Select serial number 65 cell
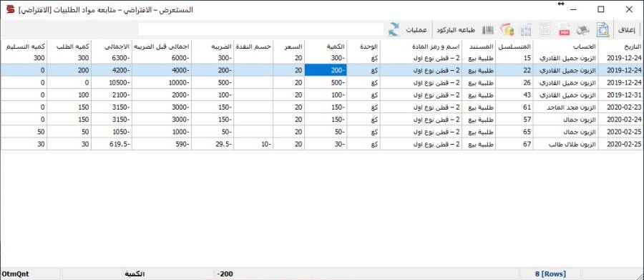 click(x=514, y=132)
